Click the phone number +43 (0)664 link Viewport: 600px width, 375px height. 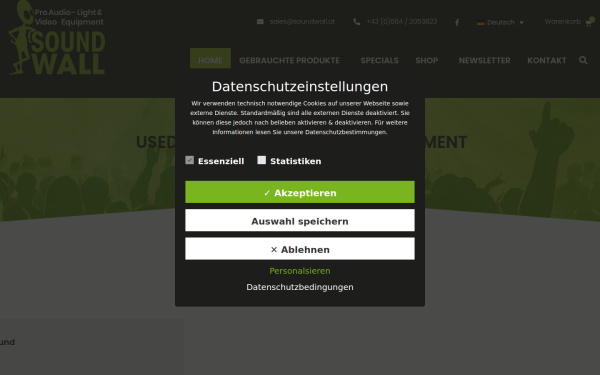pos(402,21)
